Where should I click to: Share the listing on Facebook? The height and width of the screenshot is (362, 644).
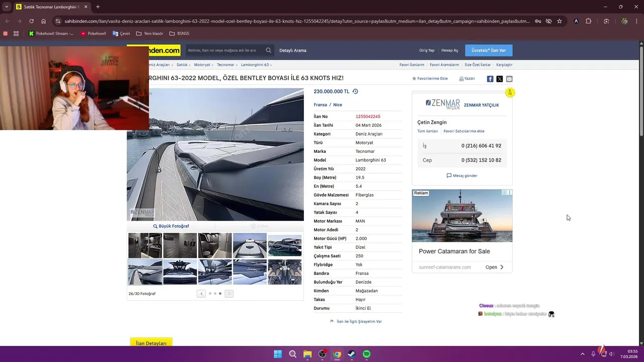tap(490, 79)
